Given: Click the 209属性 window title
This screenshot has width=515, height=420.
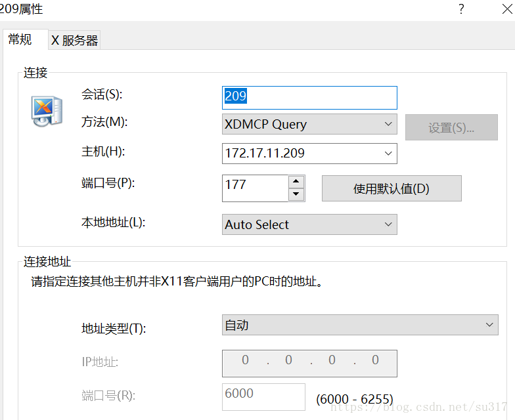Looking at the screenshot, I should 21,9.
